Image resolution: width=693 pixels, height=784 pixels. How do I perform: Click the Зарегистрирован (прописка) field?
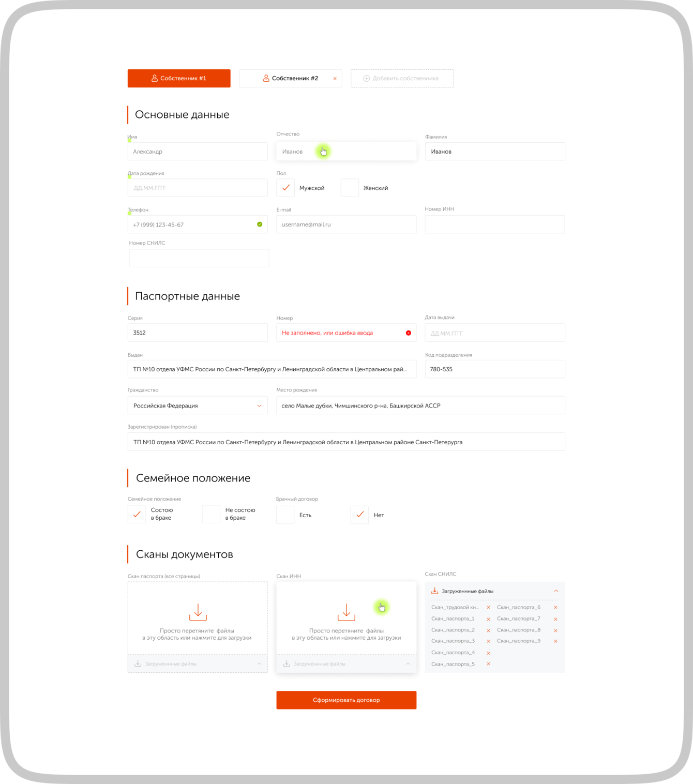click(346, 442)
